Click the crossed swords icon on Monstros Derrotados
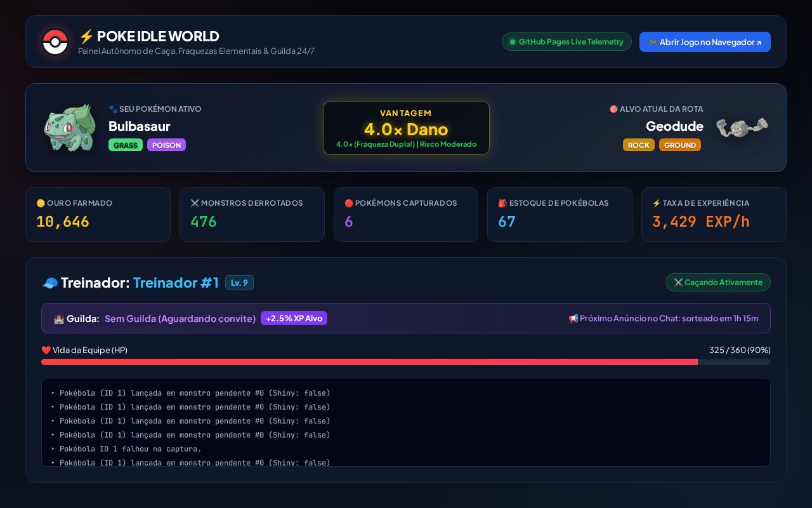 [195, 203]
